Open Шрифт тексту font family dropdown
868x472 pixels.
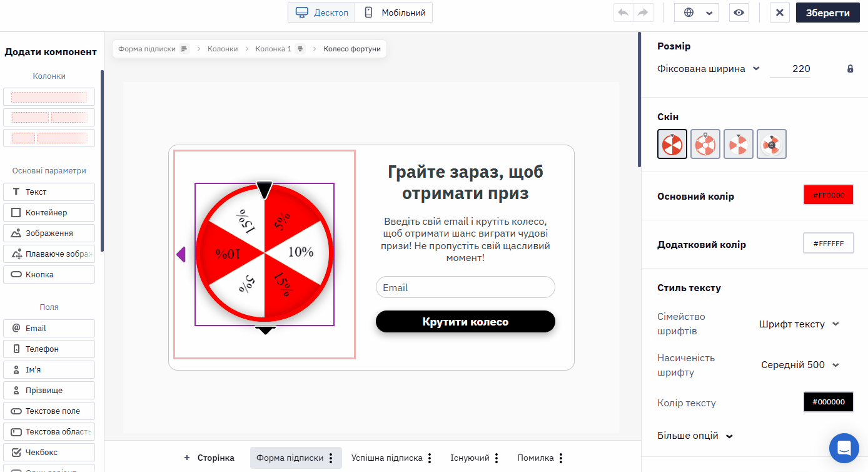click(799, 324)
